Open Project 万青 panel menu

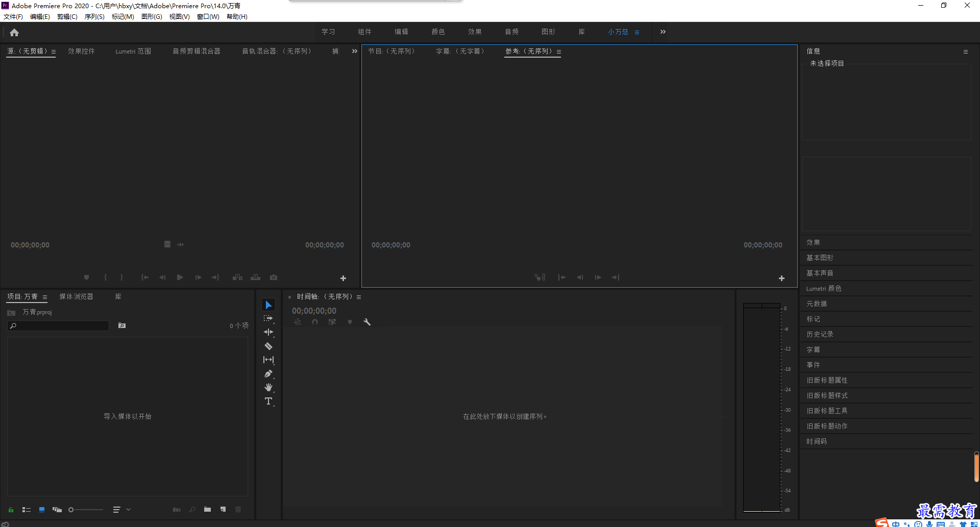[45, 297]
